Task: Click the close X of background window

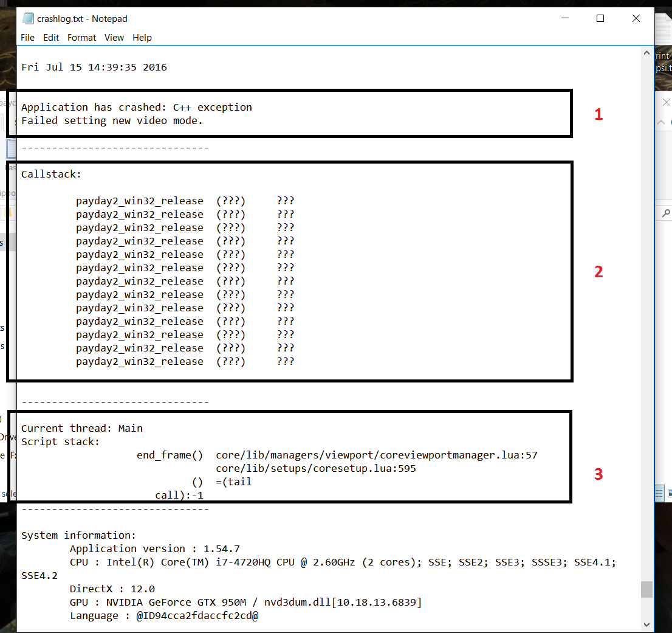Action: [x=666, y=102]
